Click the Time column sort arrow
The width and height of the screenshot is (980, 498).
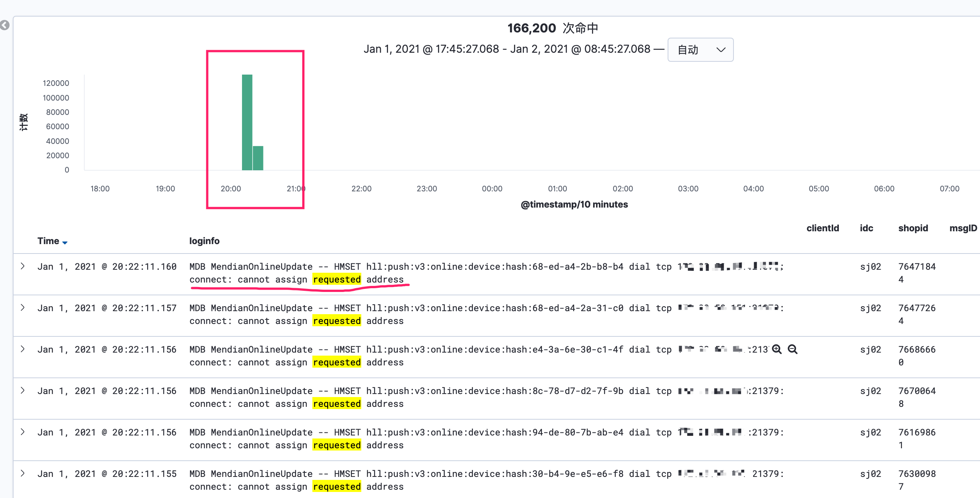[65, 243]
